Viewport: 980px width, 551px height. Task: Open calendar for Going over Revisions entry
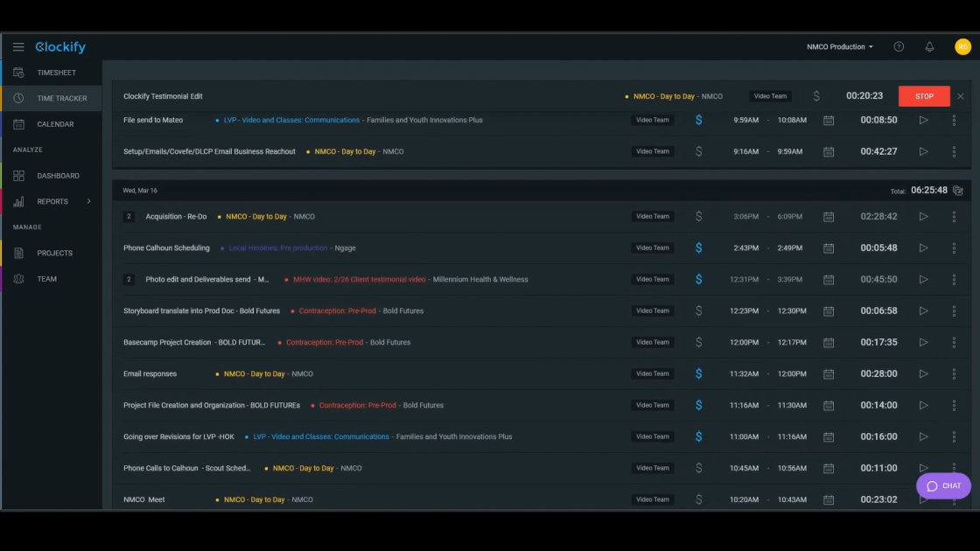coord(829,437)
